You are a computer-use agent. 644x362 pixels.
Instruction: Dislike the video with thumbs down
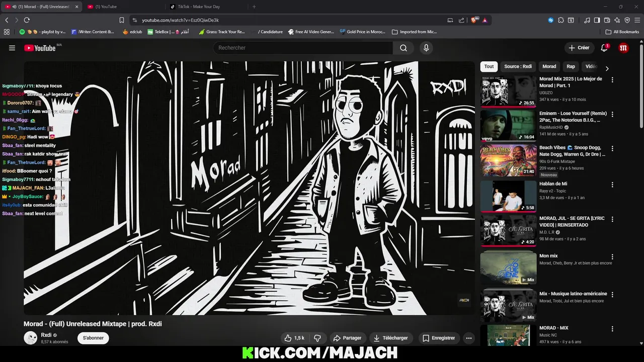point(317,338)
